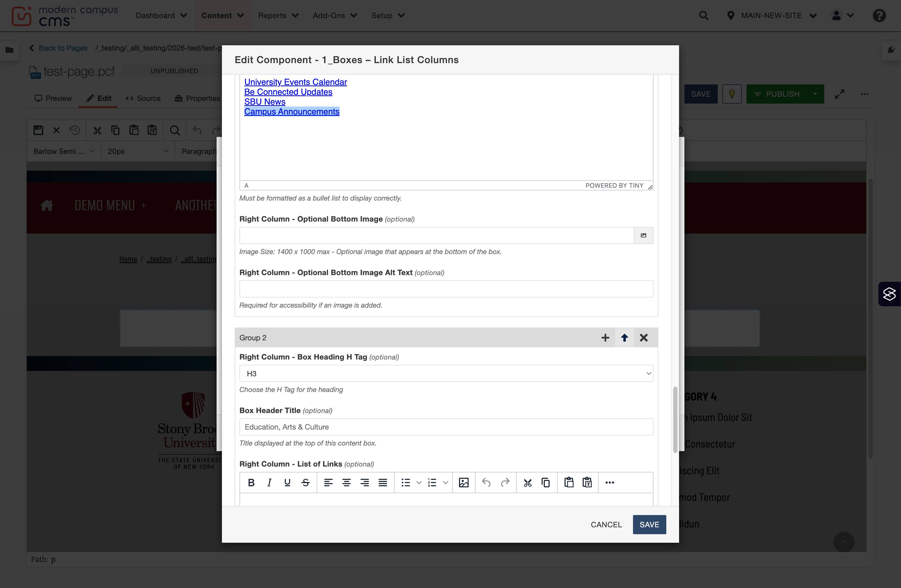Expand numbered list style options arrow
The height and width of the screenshot is (588, 901).
pos(446,483)
